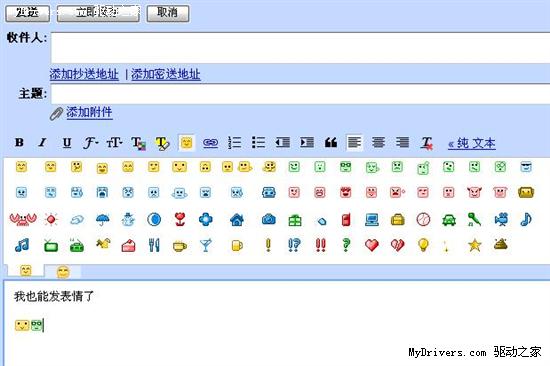Insert the cocktail glass emoticon
Screen dimensions: 550x366
click(206, 245)
